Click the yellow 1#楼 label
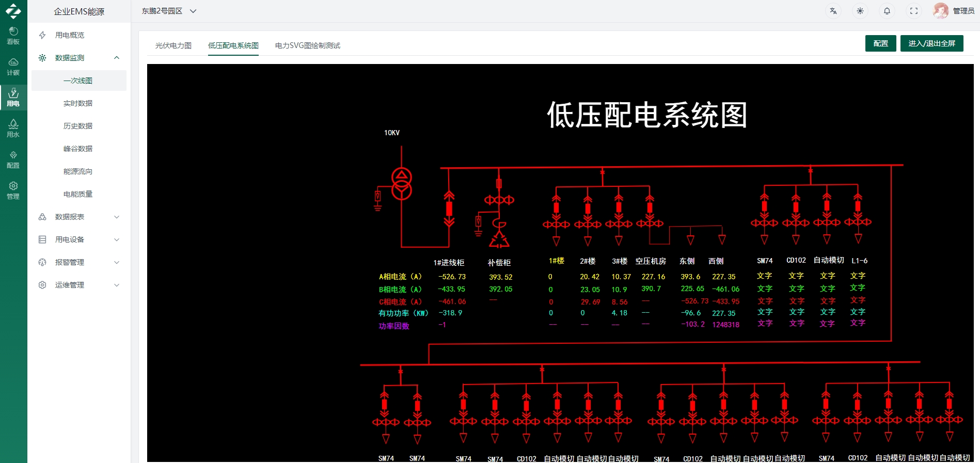The width and height of the screenshot is (980, 463). (557, 261)
